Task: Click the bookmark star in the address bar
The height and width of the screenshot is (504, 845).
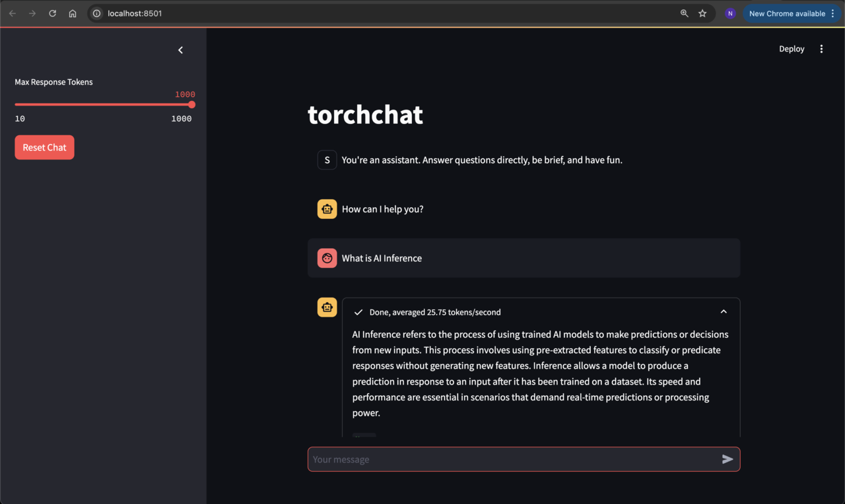Action: [x=702, y=13]
